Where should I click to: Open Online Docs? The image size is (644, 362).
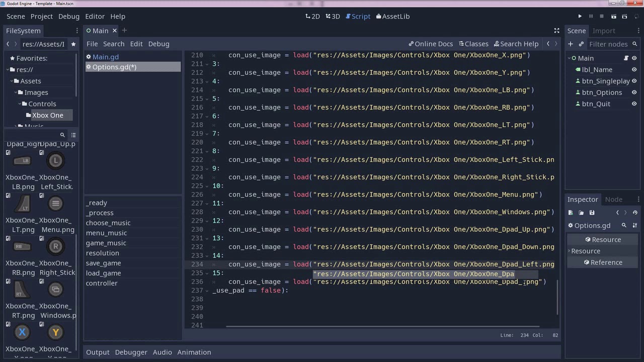pyautogui.click(x=431, y=44)
